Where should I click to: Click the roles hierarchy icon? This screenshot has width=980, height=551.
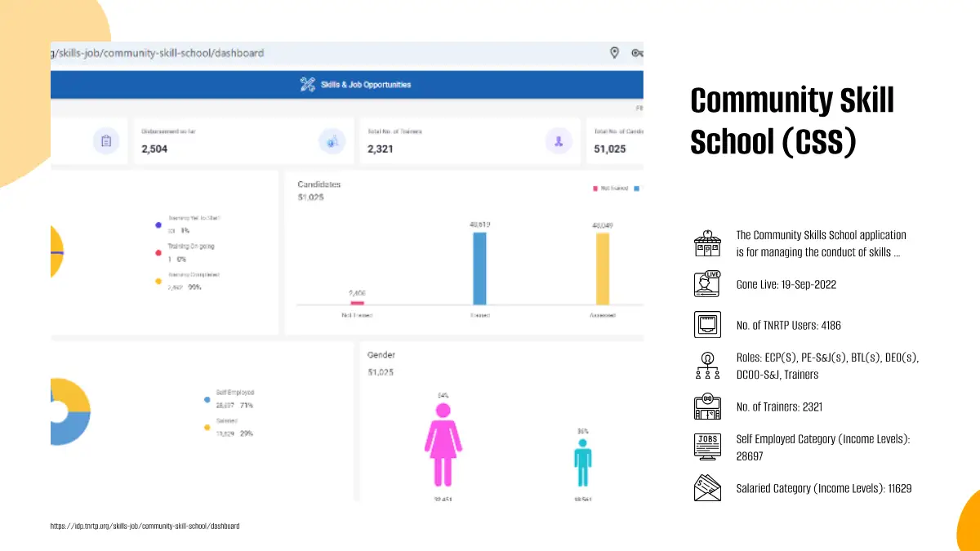click(707, 366)
